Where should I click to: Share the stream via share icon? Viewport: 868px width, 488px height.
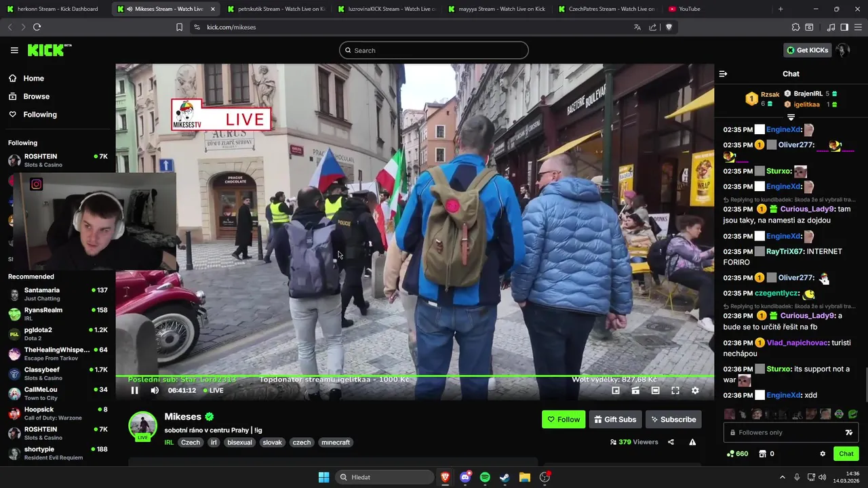[671, 442]
